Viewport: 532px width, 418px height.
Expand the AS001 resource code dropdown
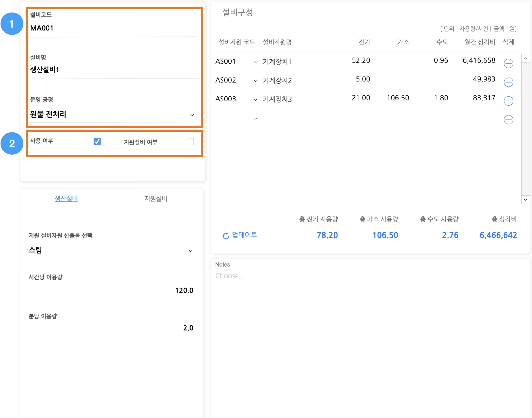(x=255, y=62)
